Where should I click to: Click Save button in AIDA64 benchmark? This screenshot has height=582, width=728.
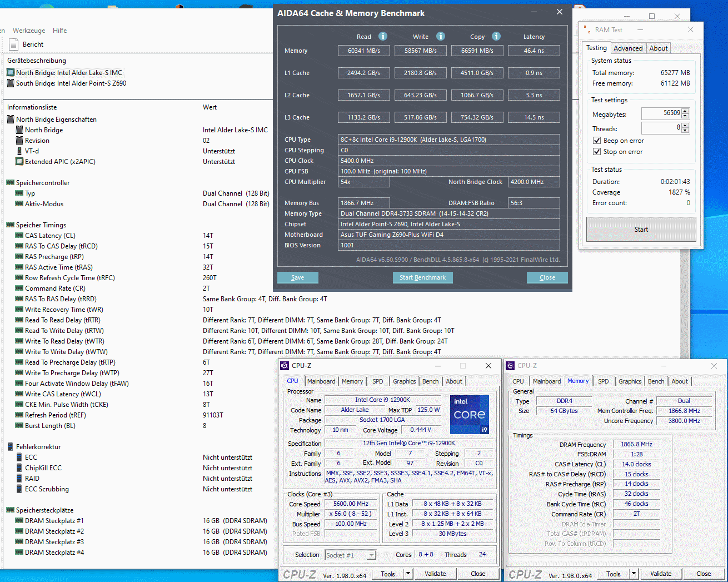297,277
